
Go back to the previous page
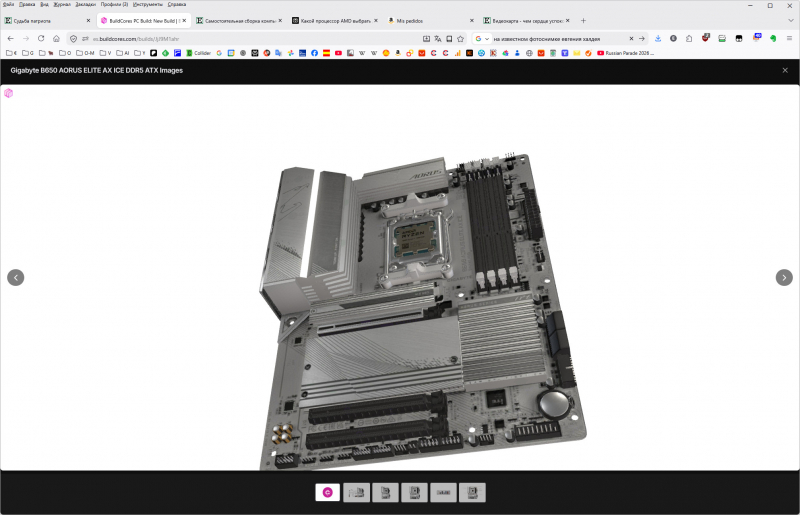tap(11, 39)
